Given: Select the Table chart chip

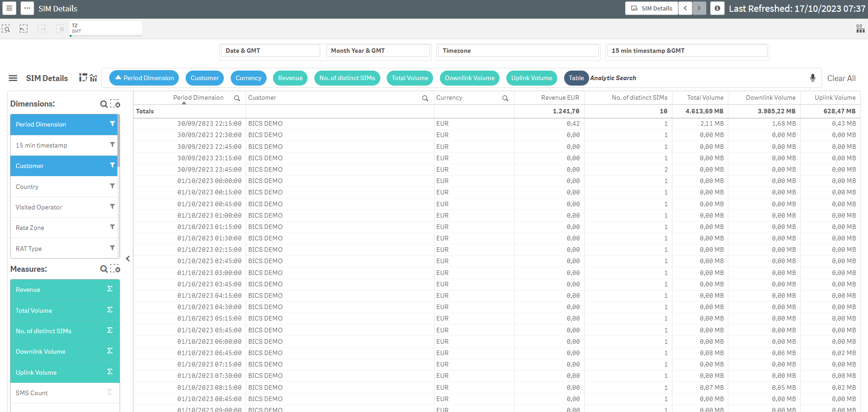Looking at the screenshot, I should (576, 78).
